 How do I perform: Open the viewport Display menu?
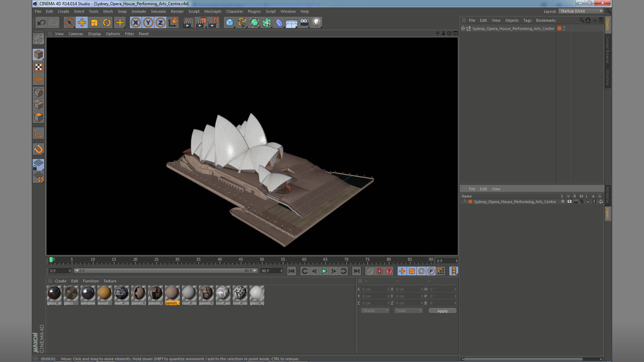point(95,34)
